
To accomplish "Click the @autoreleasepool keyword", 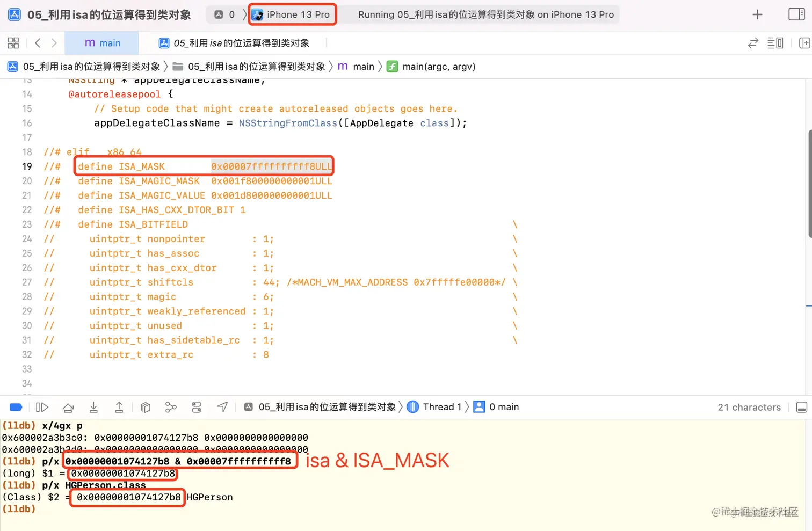I will (114, 94).
